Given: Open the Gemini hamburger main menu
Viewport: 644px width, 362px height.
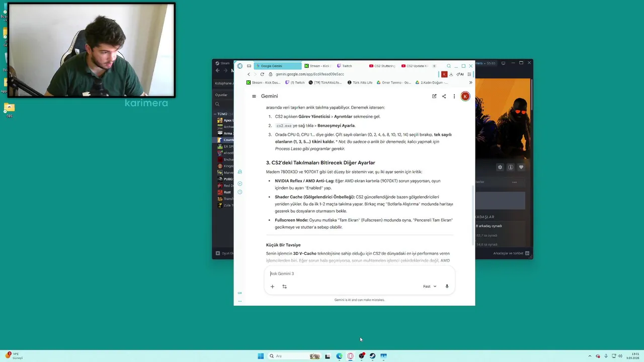Looking at the screenshot, I should click(x=254, y=96).
